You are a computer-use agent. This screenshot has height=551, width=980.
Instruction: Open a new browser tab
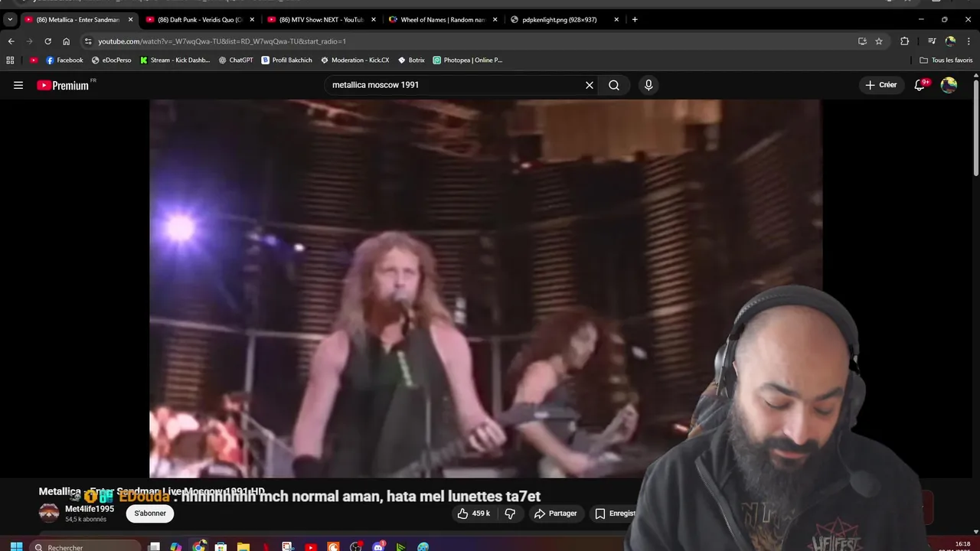pyautogui.click(x=635, y=20)
